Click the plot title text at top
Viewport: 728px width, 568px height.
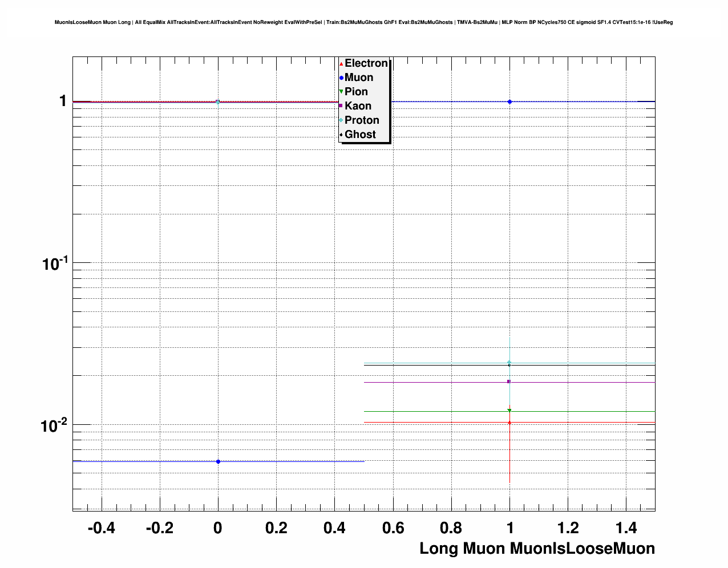click(363, 22)
